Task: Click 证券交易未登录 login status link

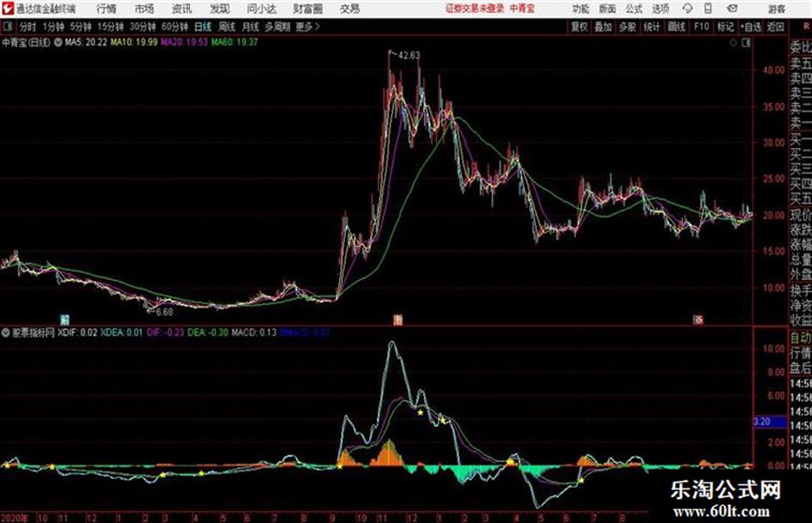Action: point(475,9)
